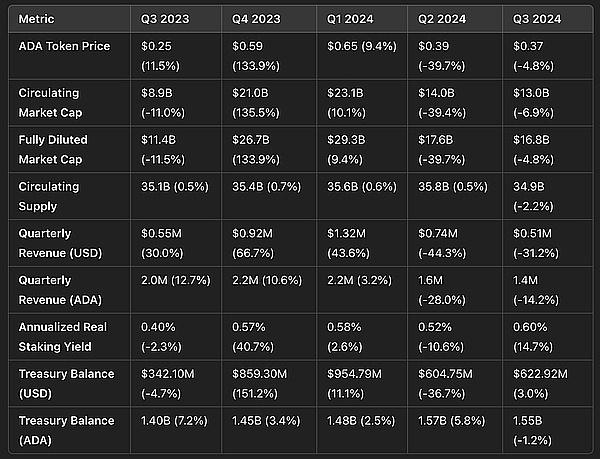Select the Q3 2024 column header

(536, 19)
